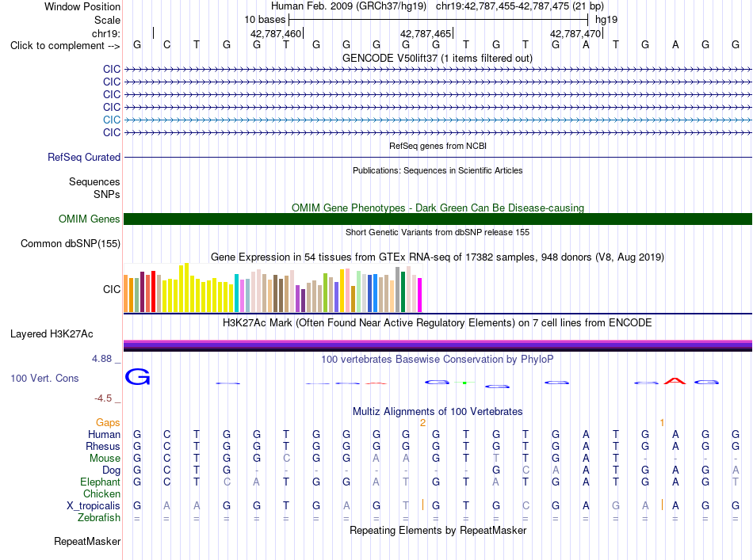Open the OMIM Genes track label
Image resolution: width=753 pixels, height=560 pixels.
(90, 219)
